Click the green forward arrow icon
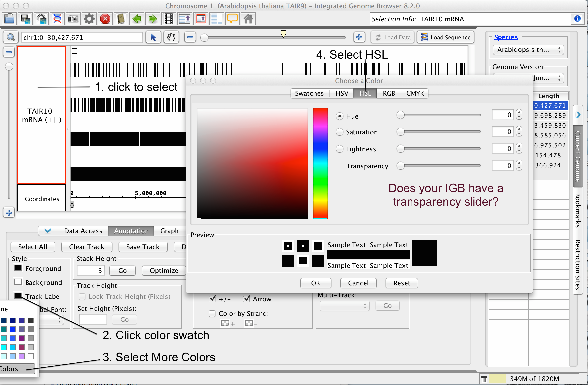Viewport: 588px width, 385px height. coord(153,19)
